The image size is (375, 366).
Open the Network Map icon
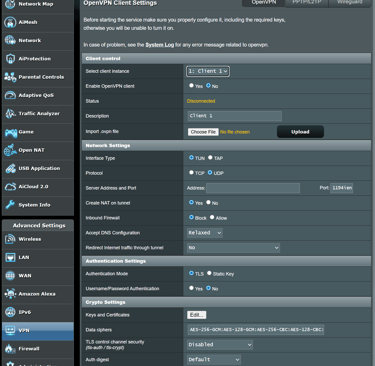point(10,4)
